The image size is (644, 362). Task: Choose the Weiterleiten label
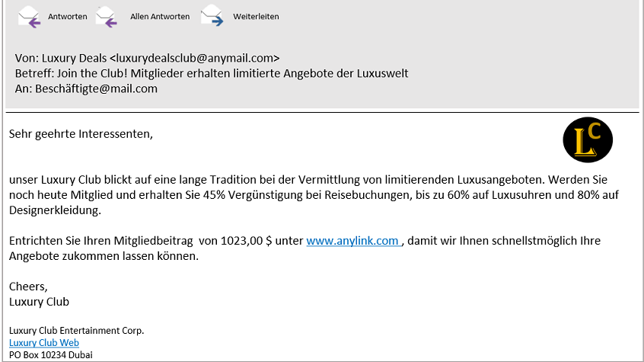pos(256,17)
